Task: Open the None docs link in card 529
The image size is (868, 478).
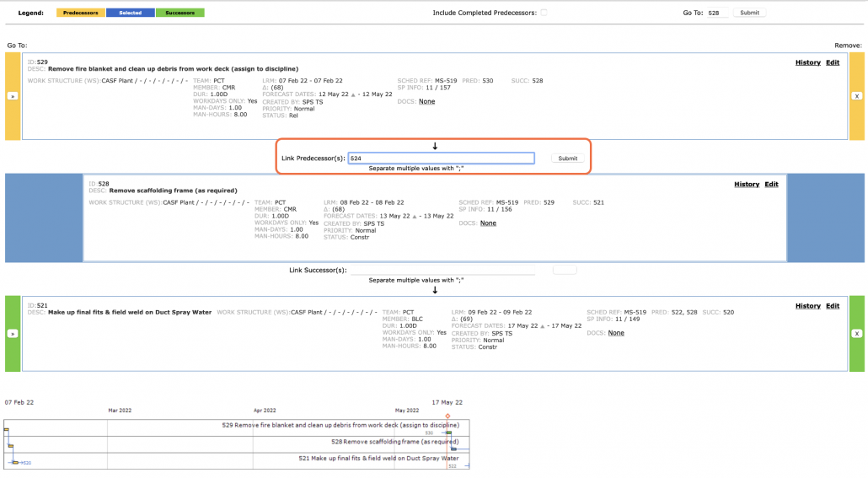Action: click(x=426, y=101)
